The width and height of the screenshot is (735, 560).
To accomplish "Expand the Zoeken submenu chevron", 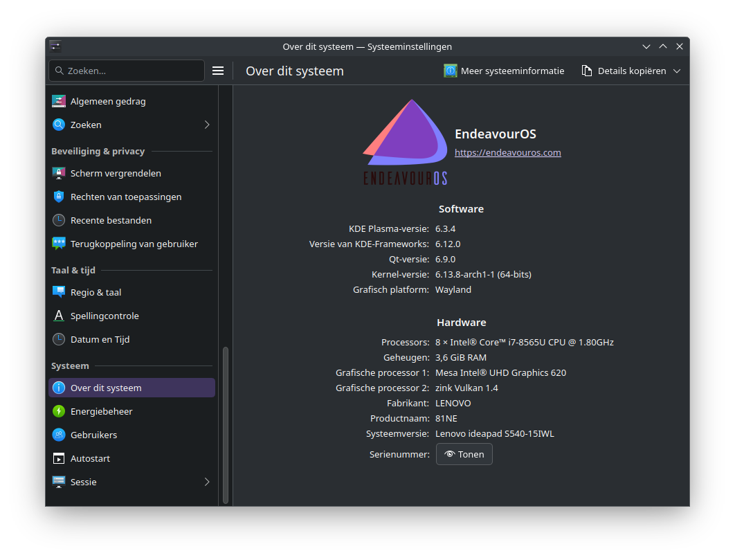I will (x=207, y=125).
